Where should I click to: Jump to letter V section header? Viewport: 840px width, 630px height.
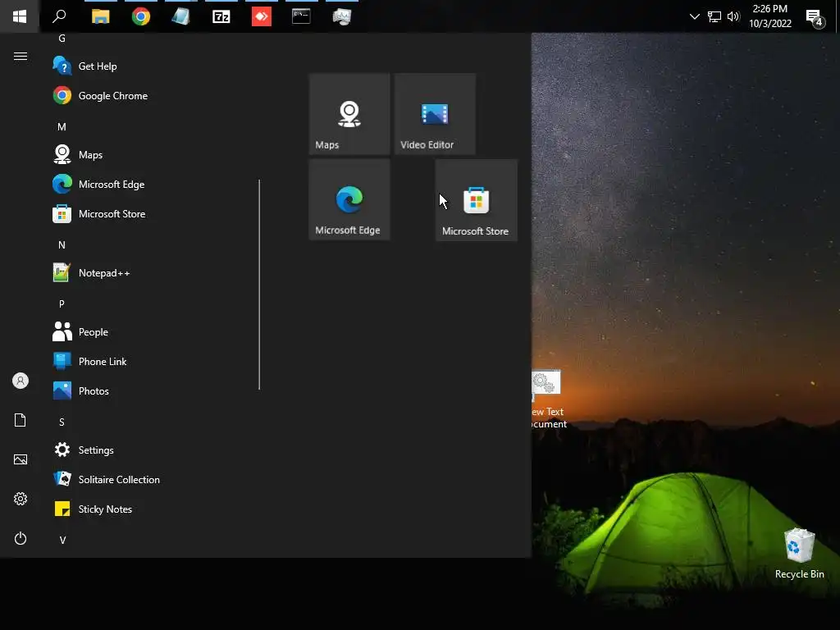coord(62,540)
